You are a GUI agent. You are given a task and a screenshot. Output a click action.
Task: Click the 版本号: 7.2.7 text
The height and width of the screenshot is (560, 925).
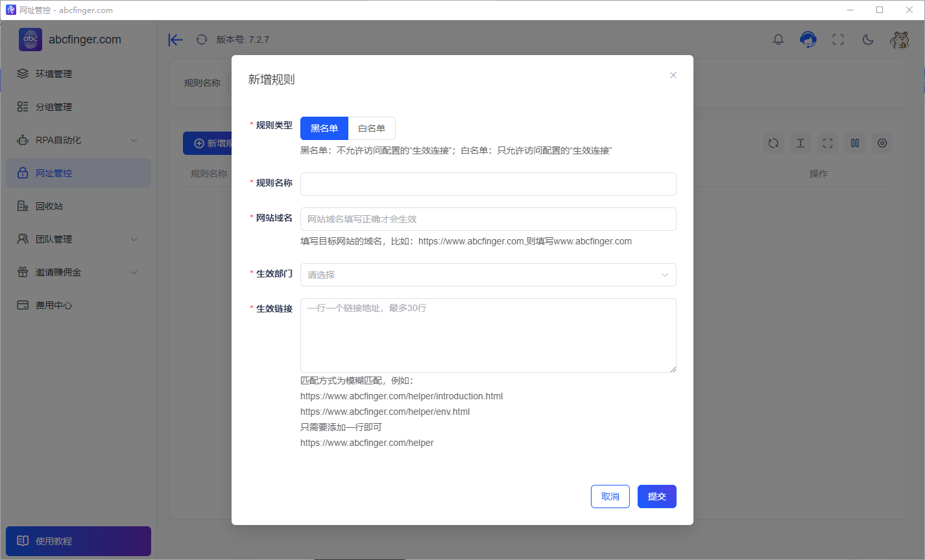click(243, 40)
